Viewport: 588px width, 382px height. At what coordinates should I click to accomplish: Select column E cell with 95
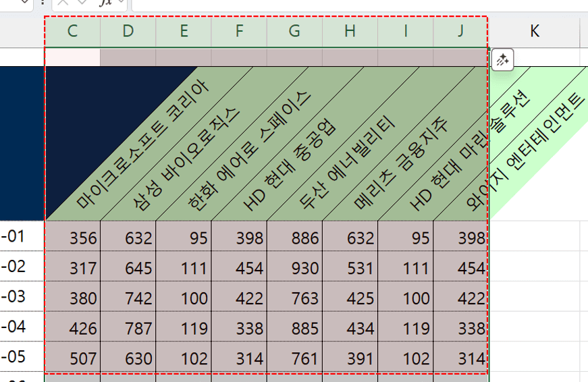[x=184, y=236]
